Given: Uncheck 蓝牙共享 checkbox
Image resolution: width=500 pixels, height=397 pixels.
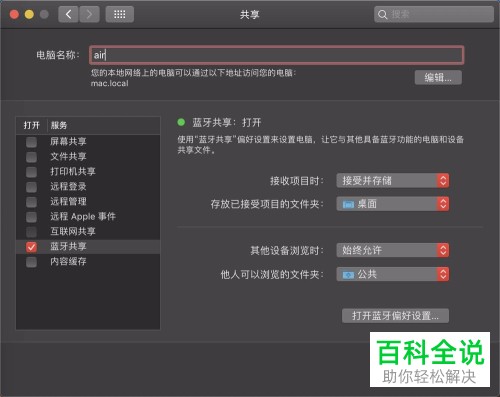Looking at the screenshot, I should point(32,247).
